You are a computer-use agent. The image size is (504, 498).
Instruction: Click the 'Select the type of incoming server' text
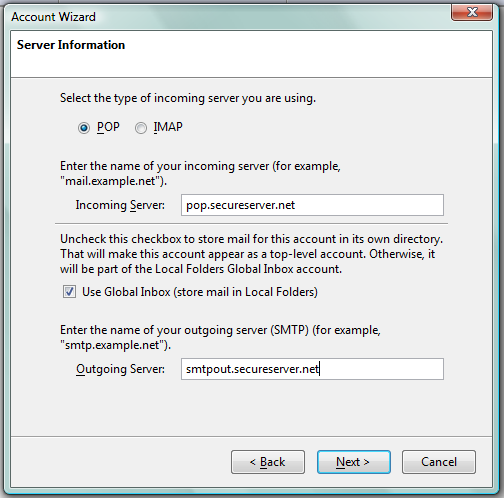[x=188, y=98]
